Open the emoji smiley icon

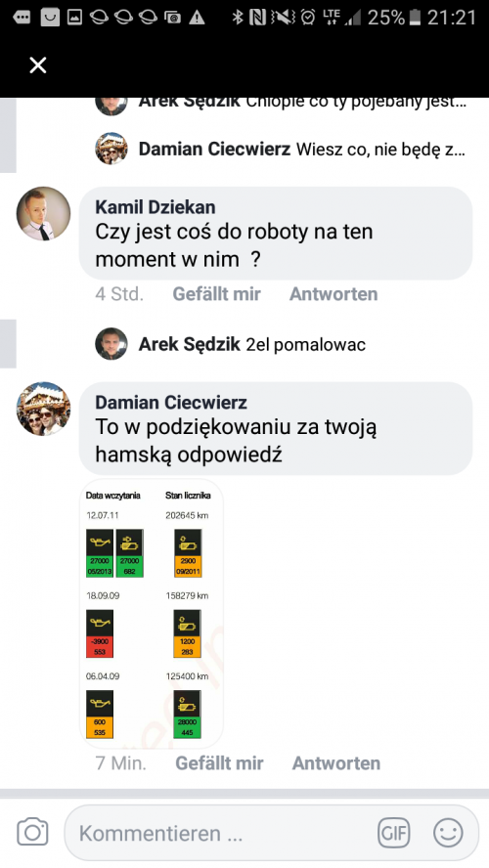click(x=448, y=832)
